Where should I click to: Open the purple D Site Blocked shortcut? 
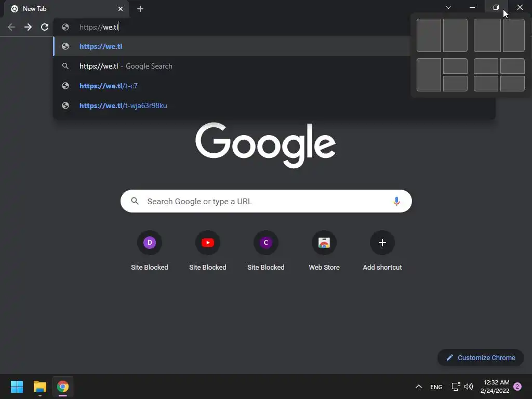[x=150, y=251]
